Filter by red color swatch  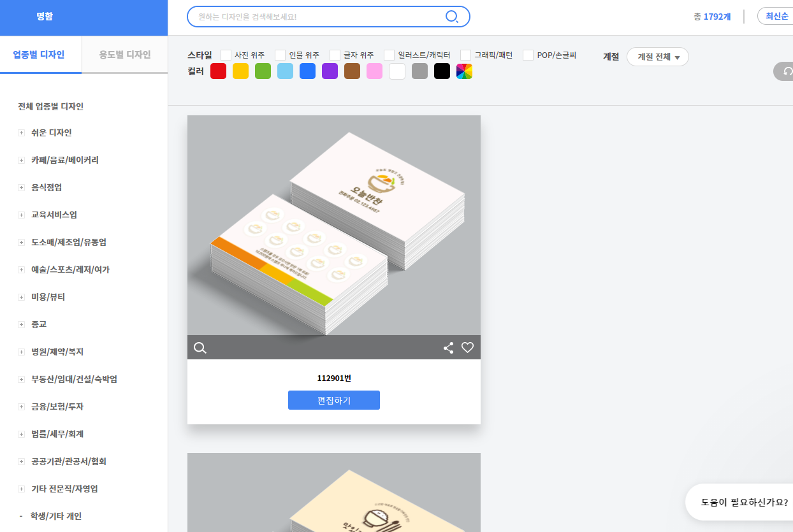(x=219, y=71)
